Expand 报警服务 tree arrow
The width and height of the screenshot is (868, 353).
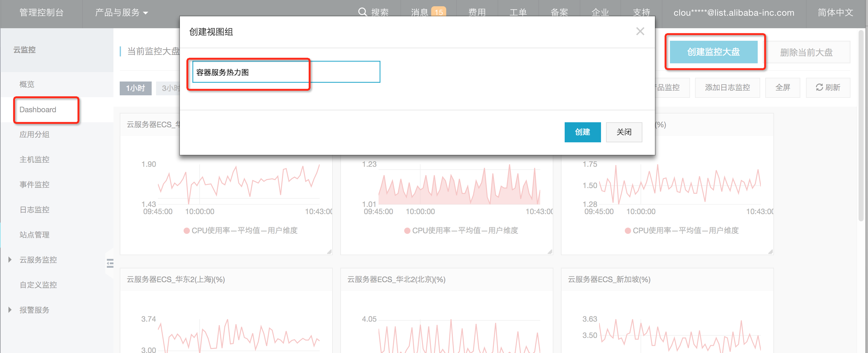pos(10,310)
